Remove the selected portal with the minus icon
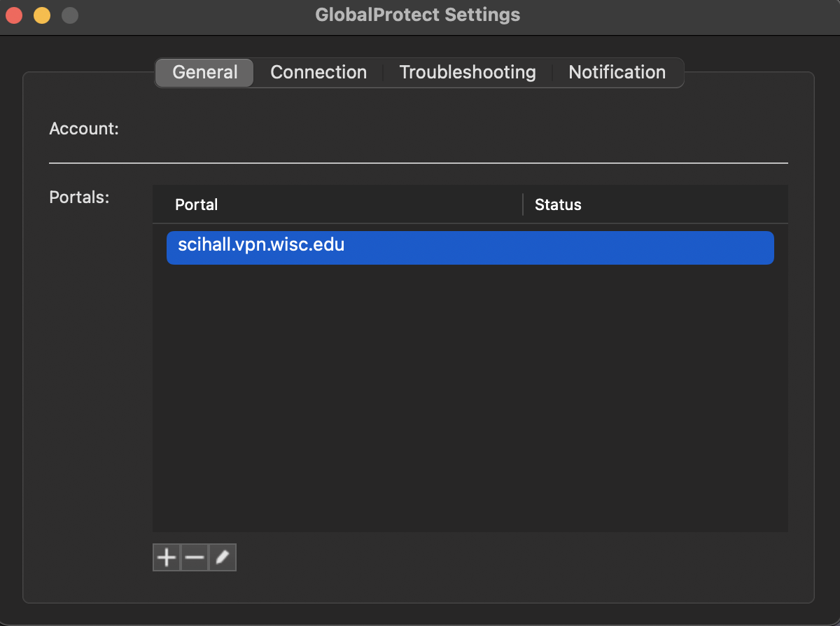 (x=195, y=557)
